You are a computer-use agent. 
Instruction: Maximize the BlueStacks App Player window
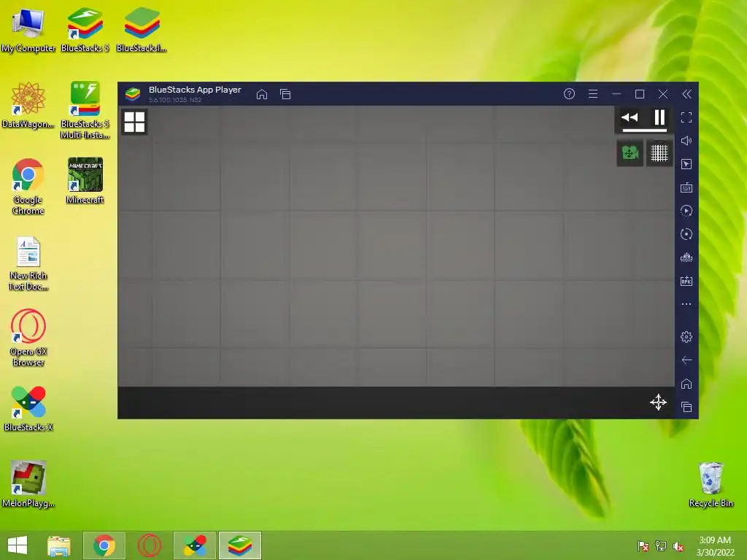(x=639, y=94)
